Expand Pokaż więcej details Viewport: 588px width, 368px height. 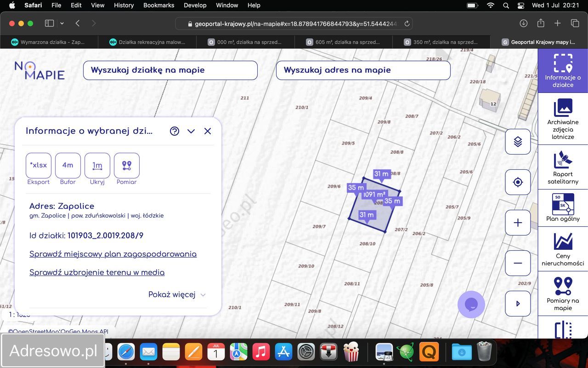177,294
